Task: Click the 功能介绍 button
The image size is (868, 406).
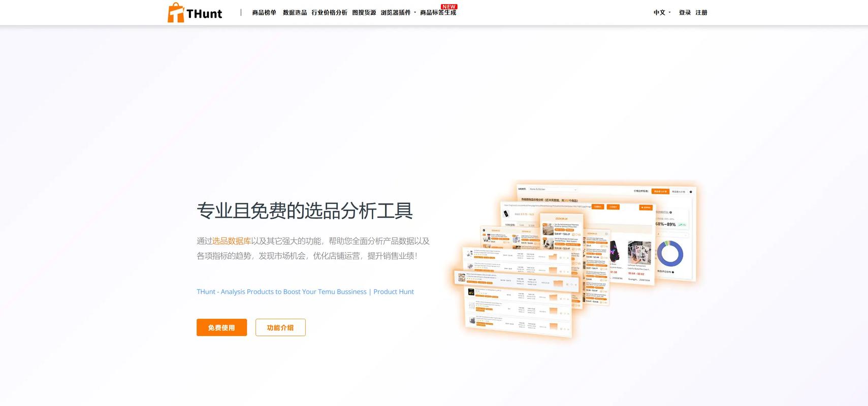Action: (x=280, y=327)
